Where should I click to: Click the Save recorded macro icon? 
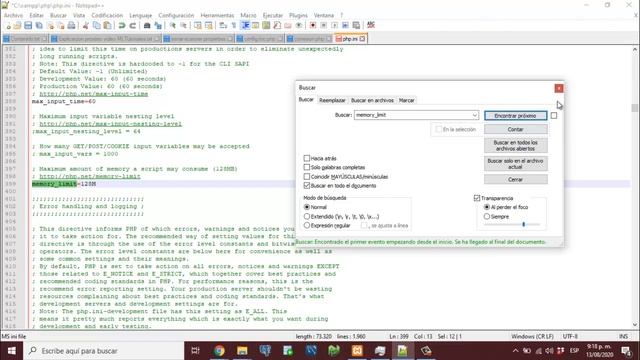[x=356, y=25]
